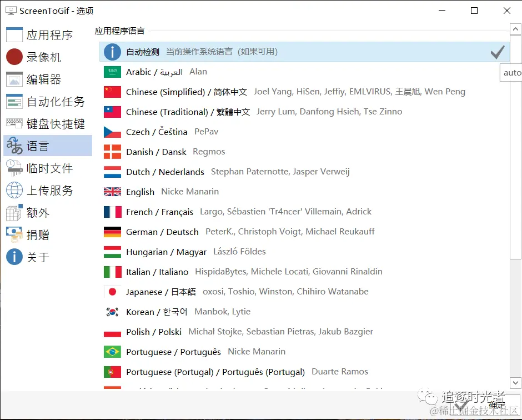
Task: Select Italian / Italiano language
Action: tap(304, 272)
